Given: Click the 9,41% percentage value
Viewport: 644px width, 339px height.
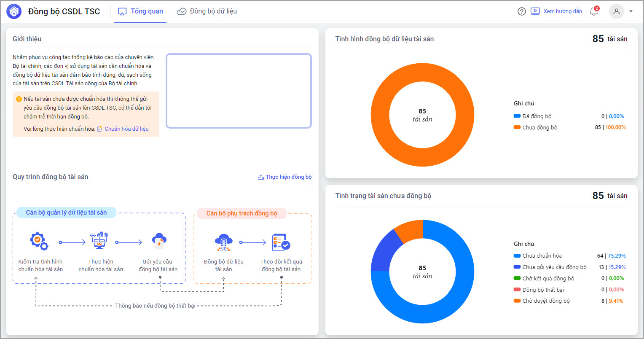Looking at the screenshot, I should pyautogui.click(x=615, y=301).
